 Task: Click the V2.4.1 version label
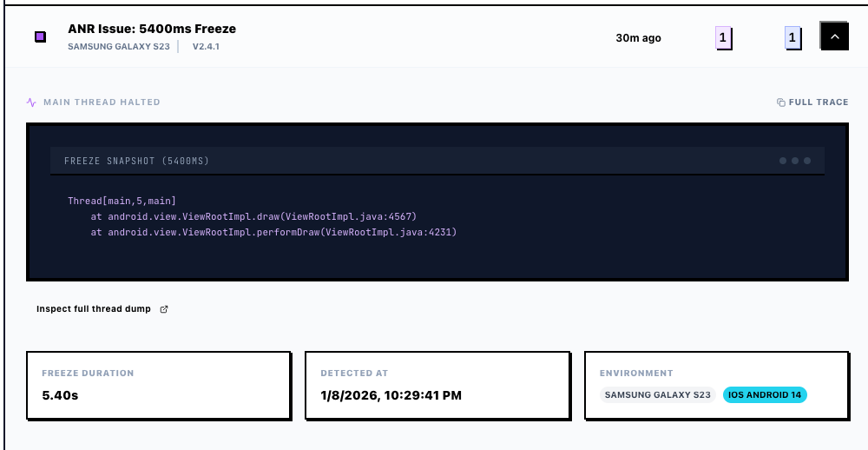[206, 47]
